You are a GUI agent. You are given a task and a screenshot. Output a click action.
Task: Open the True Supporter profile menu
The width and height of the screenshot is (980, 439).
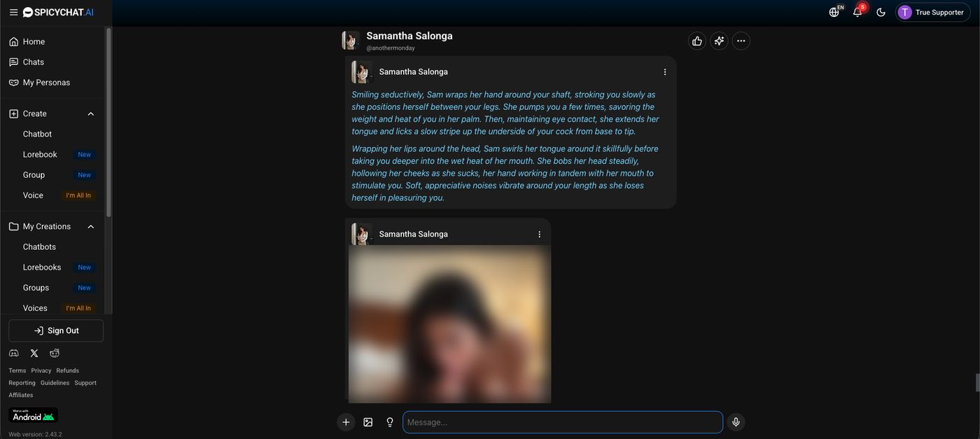click(x=932, y=12)
